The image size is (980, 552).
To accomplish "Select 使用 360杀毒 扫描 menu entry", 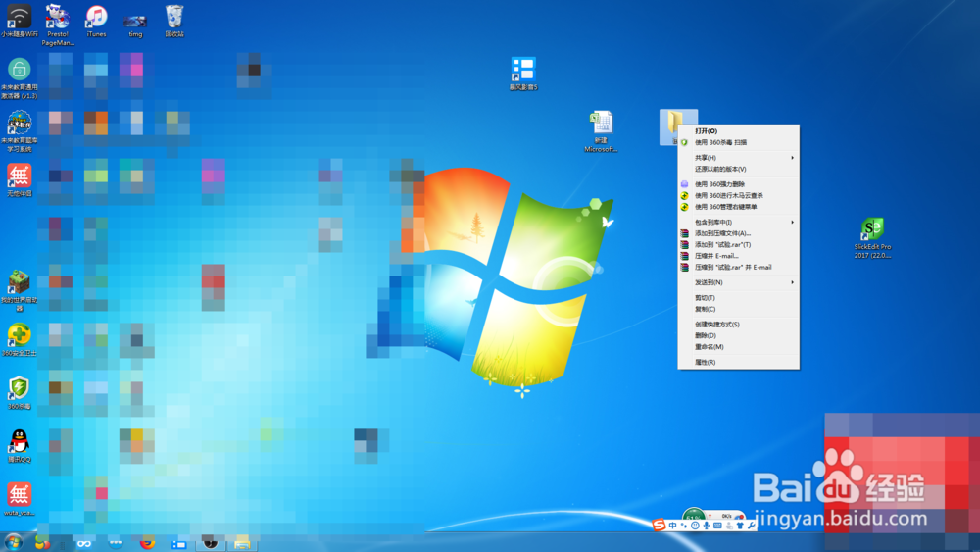I will [x=739, y=142].
